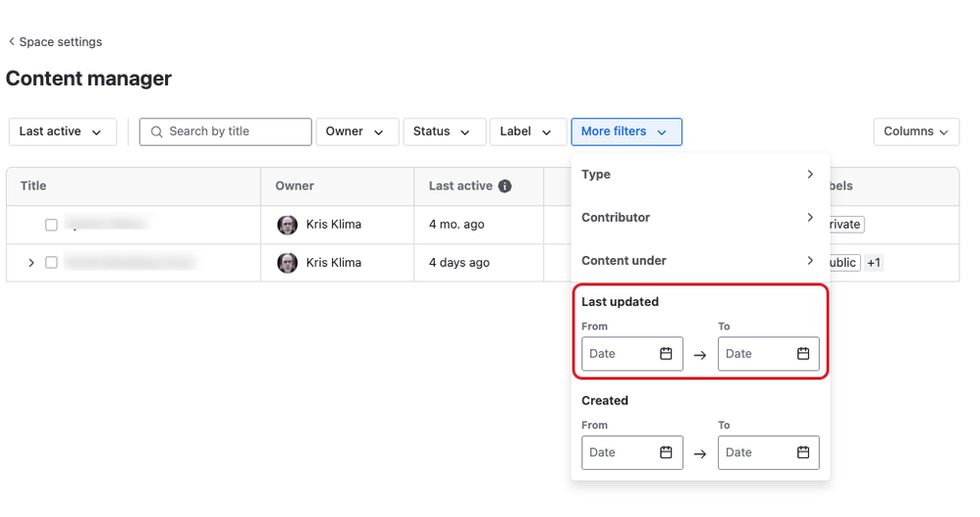The width and height of the screenshot is (980, 517).
Task: Click the Last active info icon
Action: [505, 186]
